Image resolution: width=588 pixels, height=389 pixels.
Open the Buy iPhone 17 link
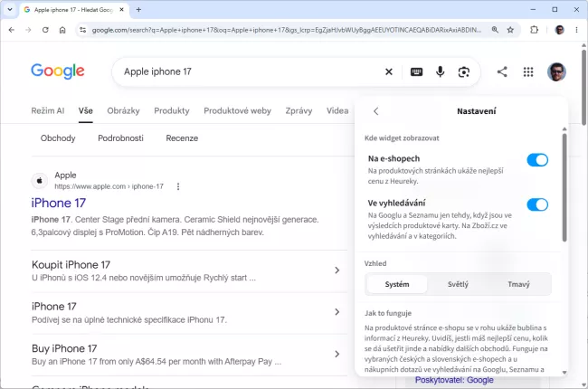point(64,348)
